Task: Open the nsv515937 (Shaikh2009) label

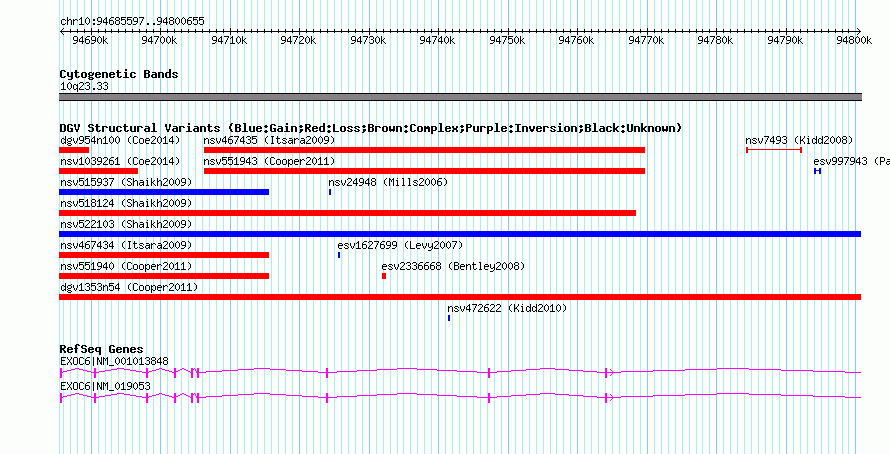Action: pos(126,182)
